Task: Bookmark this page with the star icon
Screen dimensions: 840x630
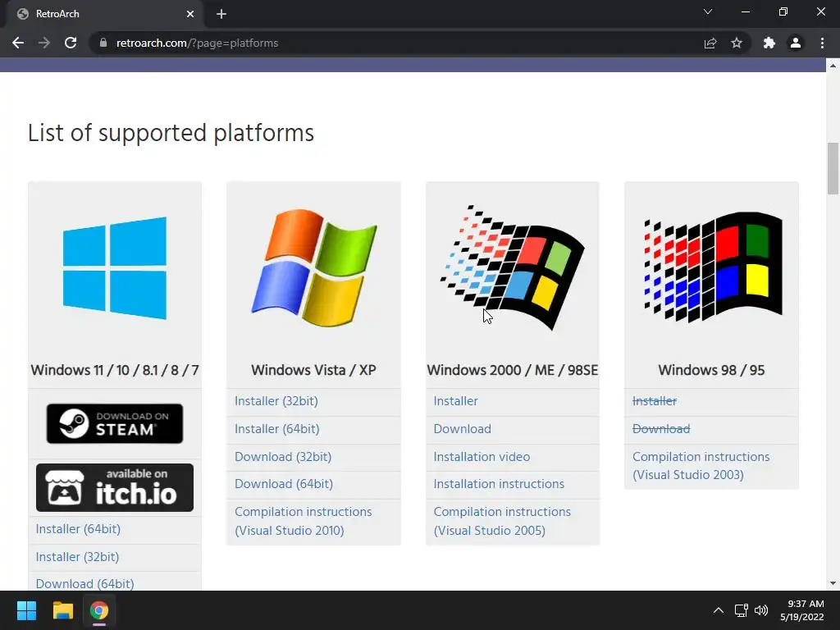Action: point(737,43)
